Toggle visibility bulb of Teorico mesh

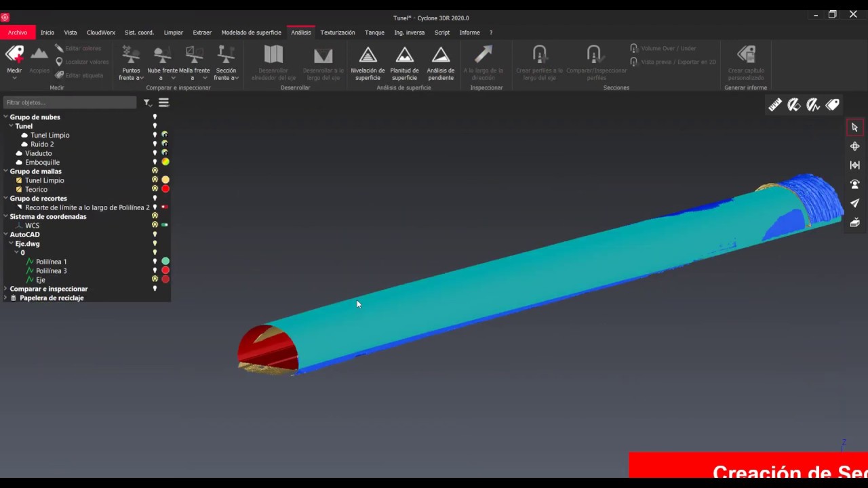point(155,189)
